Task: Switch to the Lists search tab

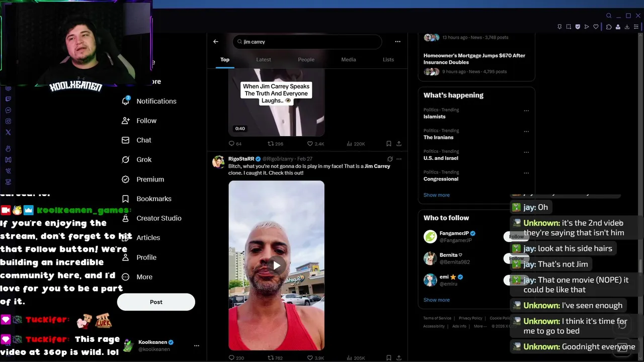Action: click(x=388, y=59)
